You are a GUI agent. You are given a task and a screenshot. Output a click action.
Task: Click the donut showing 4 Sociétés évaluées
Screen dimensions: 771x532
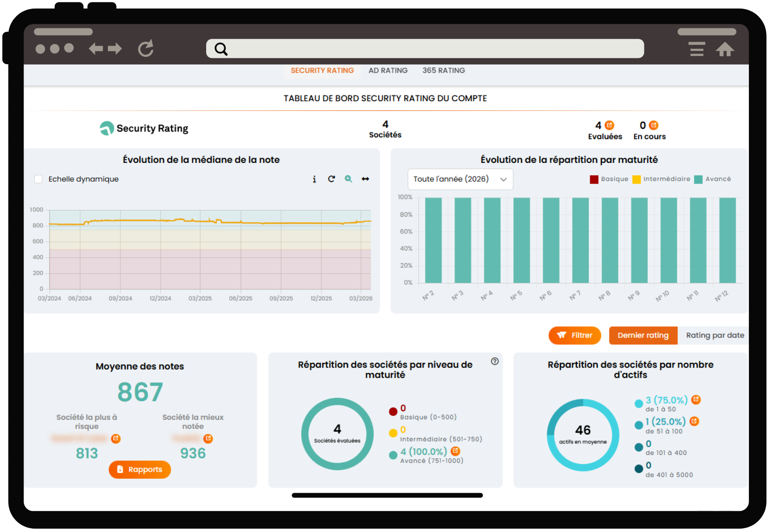(x=337, y=434)
